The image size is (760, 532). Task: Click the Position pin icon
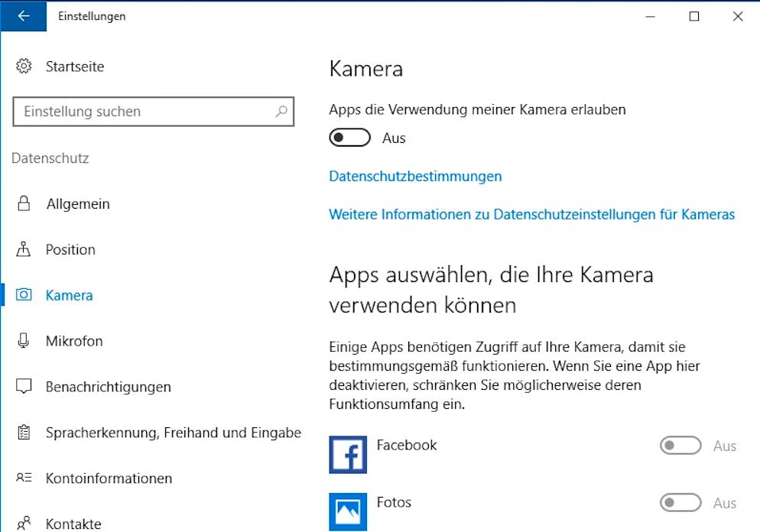23,249
